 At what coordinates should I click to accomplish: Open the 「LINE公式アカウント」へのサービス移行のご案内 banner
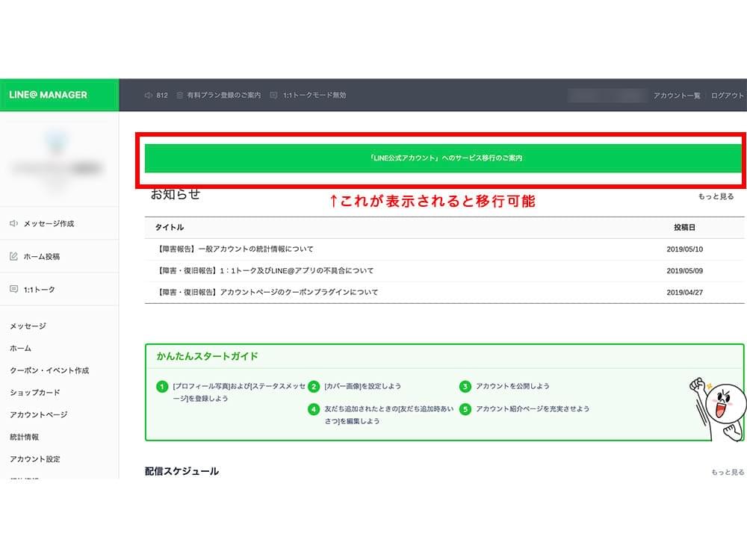click(443, 158)
